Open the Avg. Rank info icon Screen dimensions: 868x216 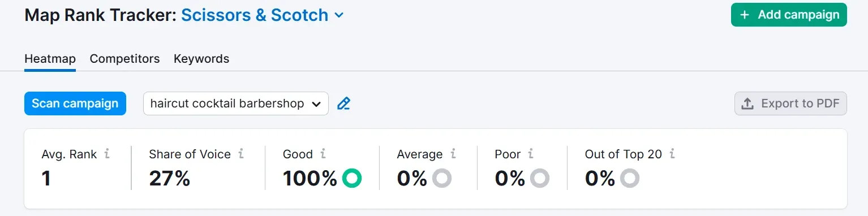107,154
